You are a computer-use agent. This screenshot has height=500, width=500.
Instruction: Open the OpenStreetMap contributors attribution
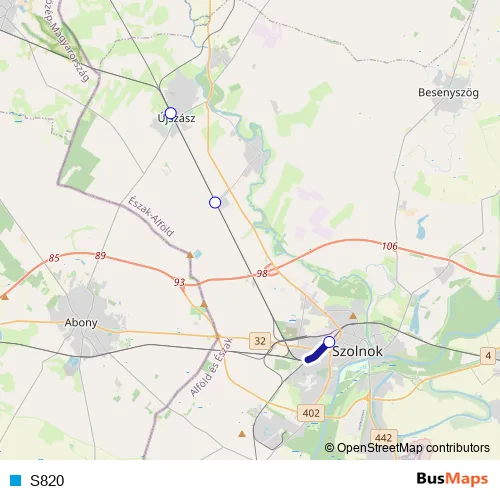click(407, 448)
